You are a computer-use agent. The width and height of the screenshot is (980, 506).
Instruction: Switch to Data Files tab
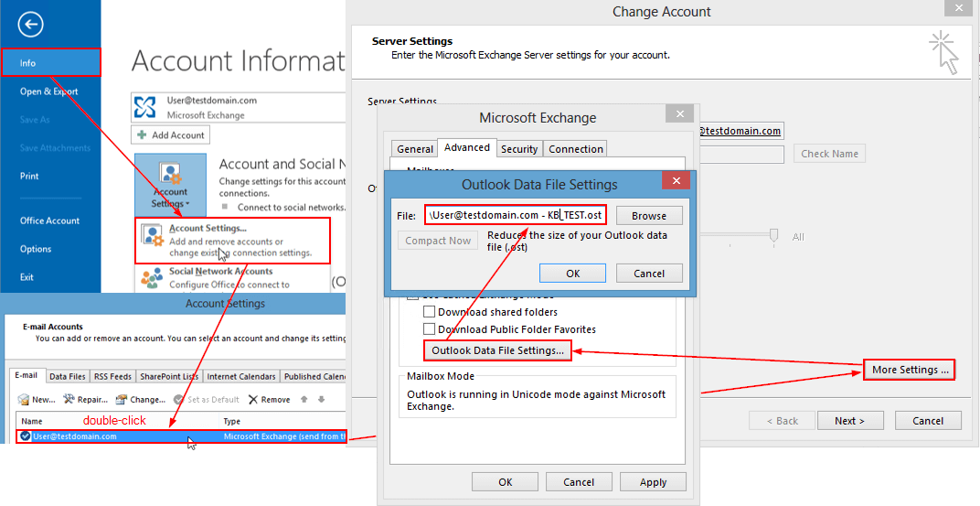coord(68,377)
